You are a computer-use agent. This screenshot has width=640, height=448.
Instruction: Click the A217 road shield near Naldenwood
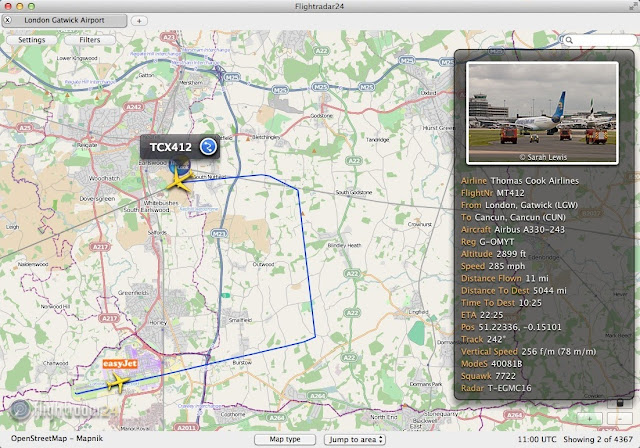pyautogui.click(x=100, y=247)
